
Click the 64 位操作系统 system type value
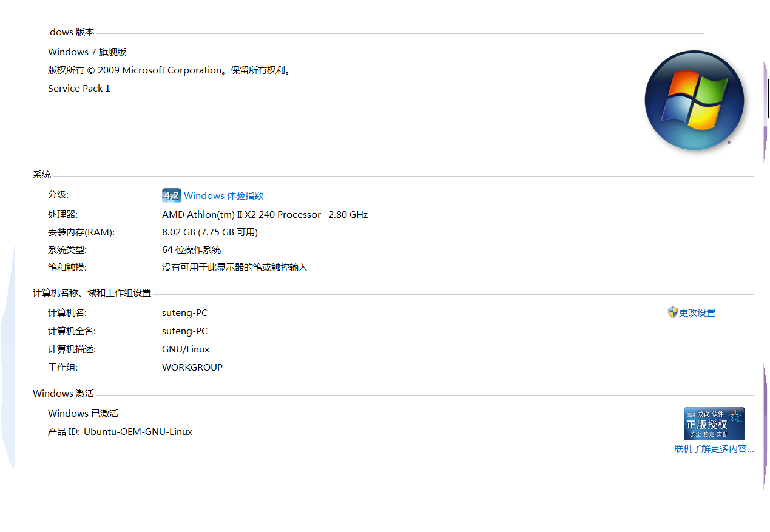[x=192, y=249]
